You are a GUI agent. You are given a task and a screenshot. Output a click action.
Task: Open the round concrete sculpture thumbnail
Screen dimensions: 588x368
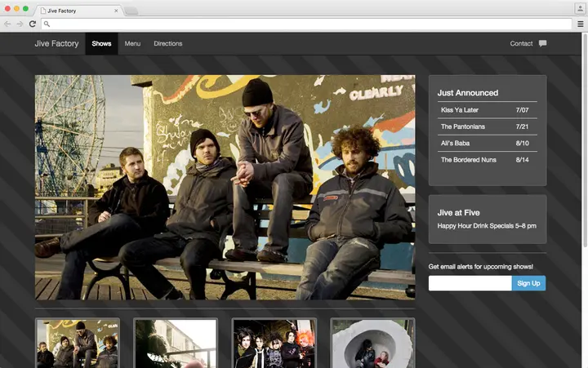coord(372,344)
